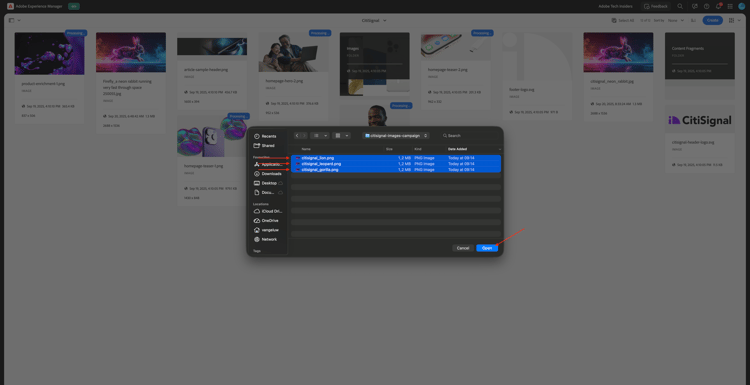Select citisignal_gorilla.png in file list
750x385 pixels.
click(396, 169)
